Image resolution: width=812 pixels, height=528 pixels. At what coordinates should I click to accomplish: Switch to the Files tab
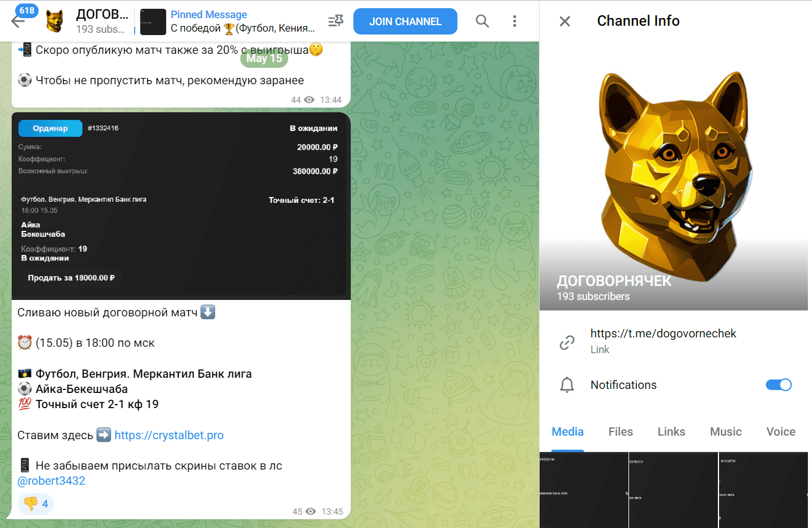tap(620, 432)
